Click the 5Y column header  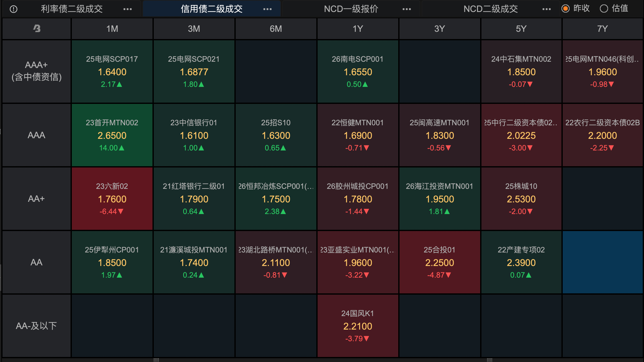pyautogui.click(x=521, y=29)
